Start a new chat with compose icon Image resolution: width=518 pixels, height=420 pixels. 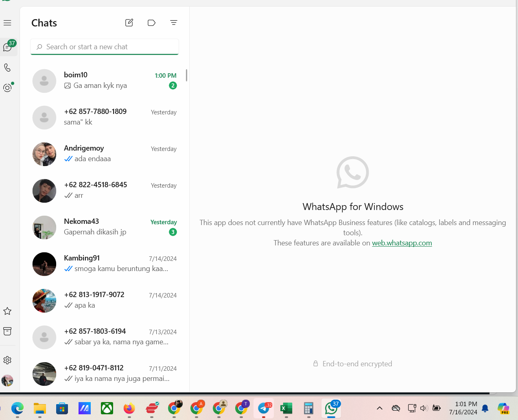129,23
